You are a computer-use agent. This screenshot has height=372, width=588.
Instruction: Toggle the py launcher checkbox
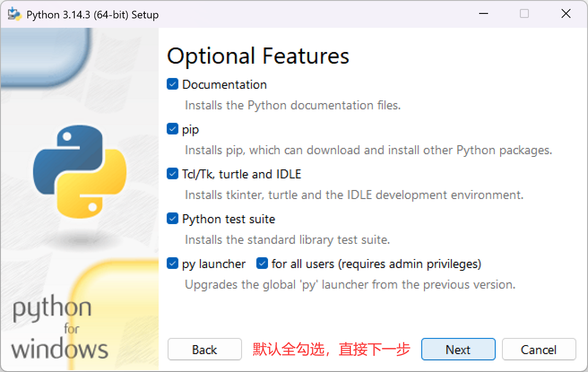click(173, 264)
